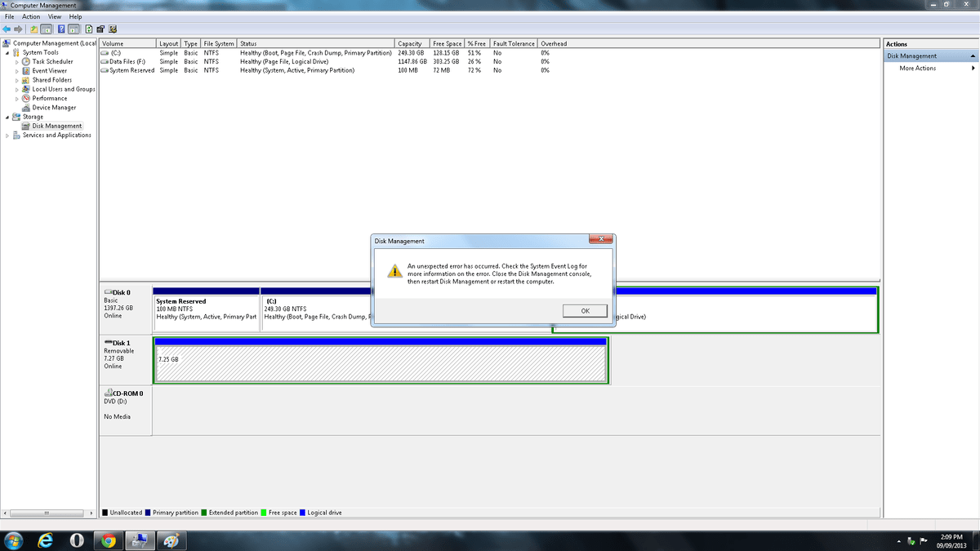Click the Safely Remove Hardware tray icon
The image size is (980, 551).
pyautogui.click(x=911, y=540)
